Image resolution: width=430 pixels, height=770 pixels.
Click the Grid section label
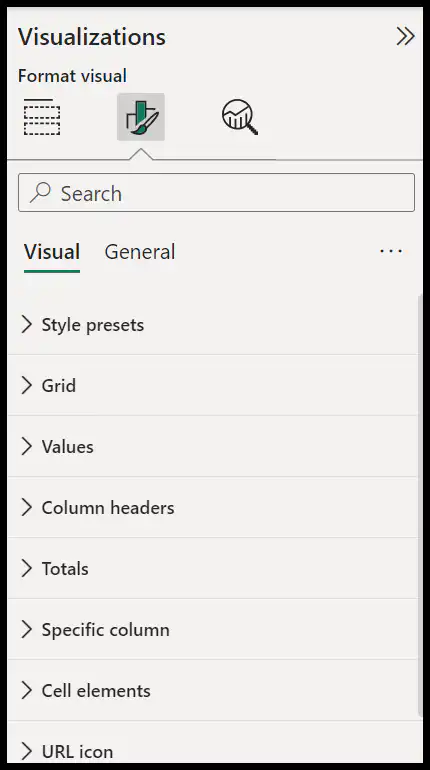tap(59, 386)
